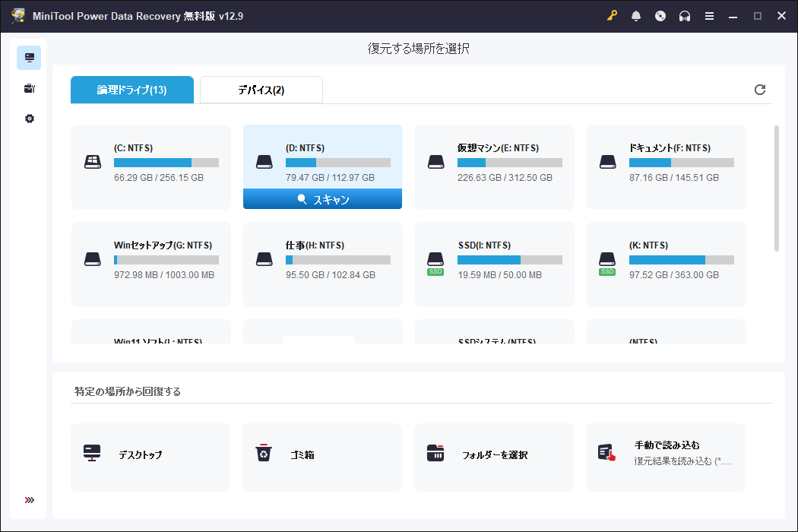Click the 972.98 MB / 1003.00 MB text
Image resolution: width=798 pixels, height=532 pixels.
(164, 275)
